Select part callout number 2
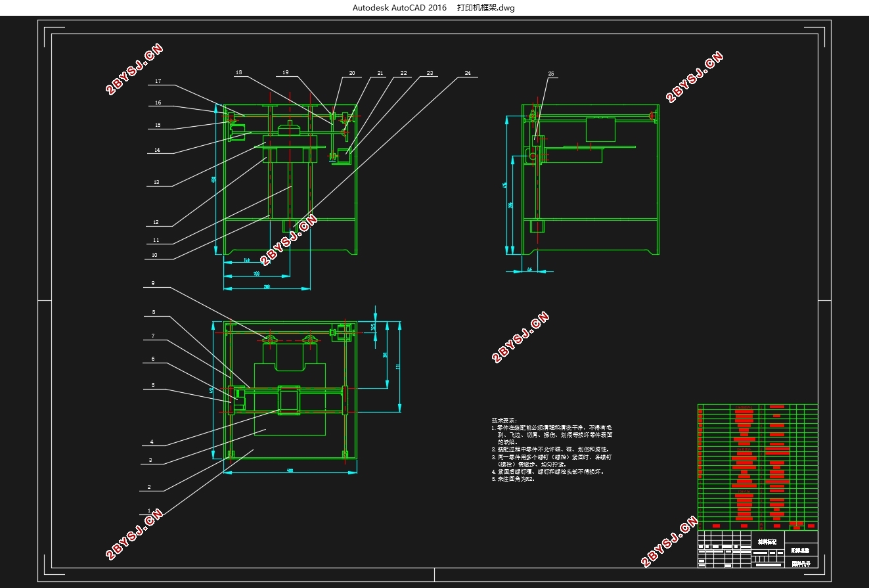The height and width of the screenshot is (588, 869). (x=149, y=487)
